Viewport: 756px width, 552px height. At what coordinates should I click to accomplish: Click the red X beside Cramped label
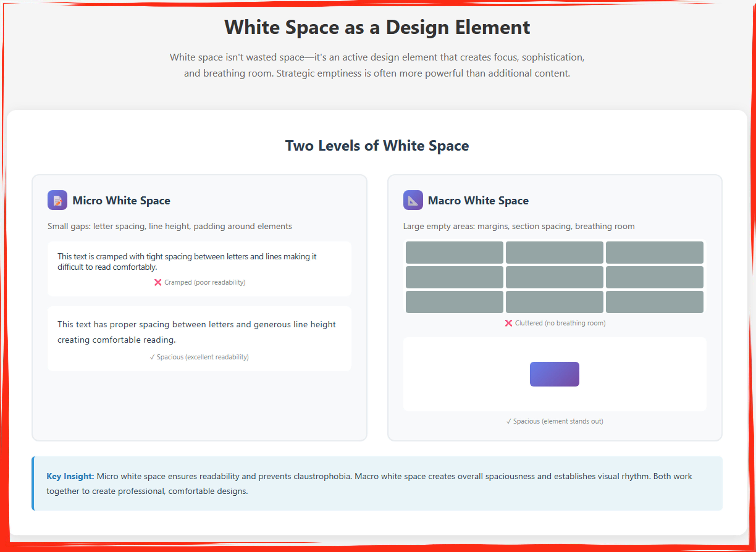click(x=158, y=282)
